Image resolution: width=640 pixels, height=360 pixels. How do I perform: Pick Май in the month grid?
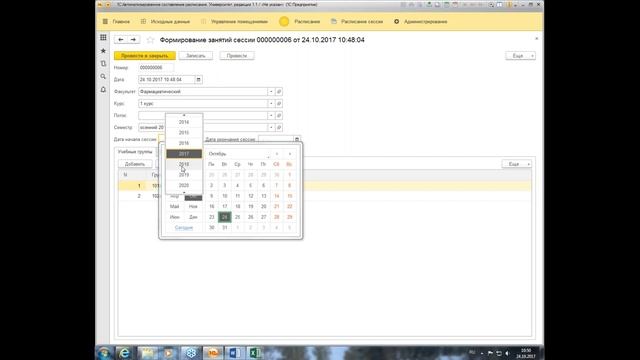174,207
